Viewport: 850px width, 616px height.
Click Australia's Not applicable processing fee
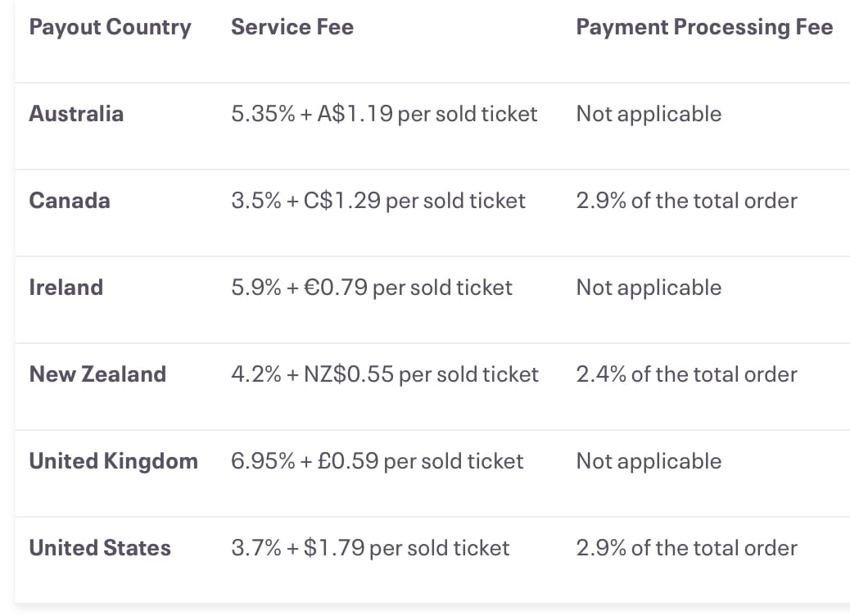649,114
